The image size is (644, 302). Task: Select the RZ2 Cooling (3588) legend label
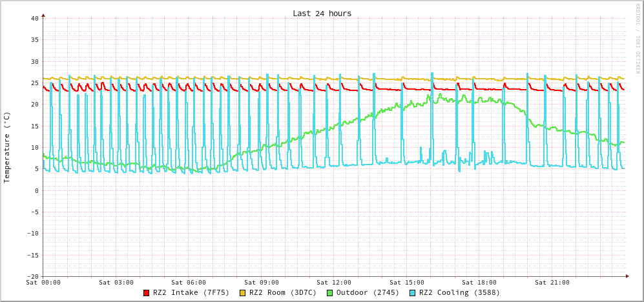(x=459, y=293)
